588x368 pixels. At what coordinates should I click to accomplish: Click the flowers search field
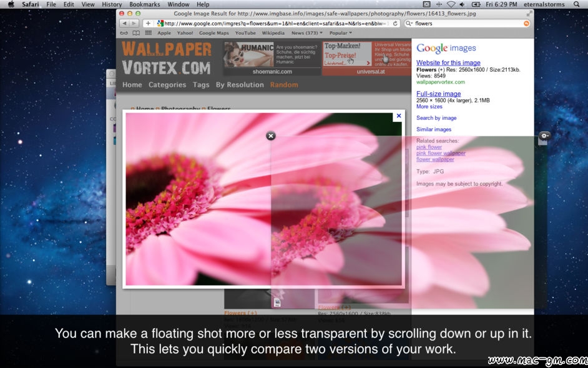click(468, 23)
